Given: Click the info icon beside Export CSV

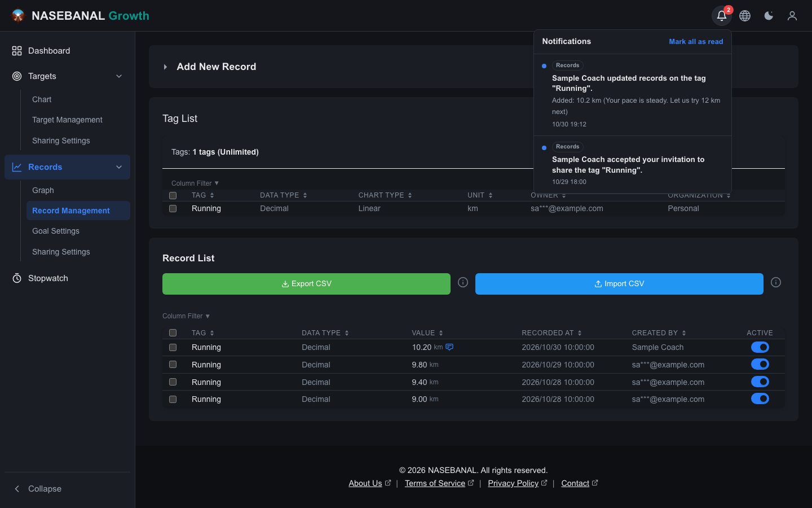Looking at the screenshot, I should tap(463, 282).
